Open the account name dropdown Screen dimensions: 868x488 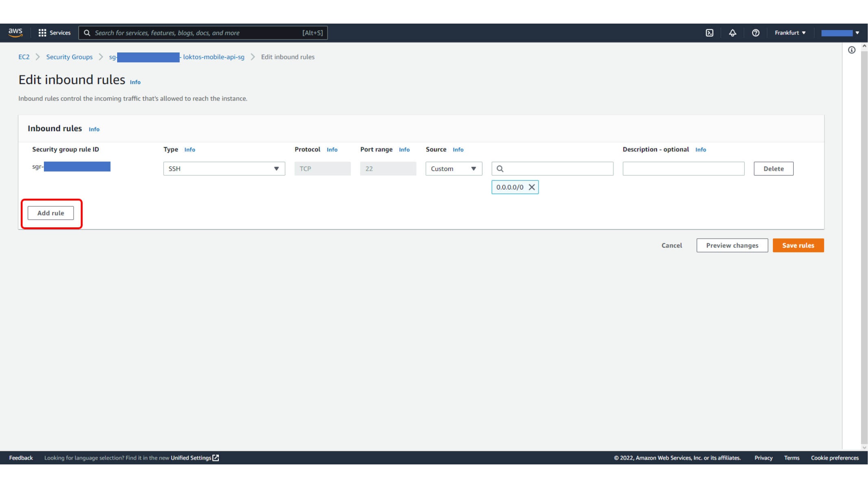point(840,33)
